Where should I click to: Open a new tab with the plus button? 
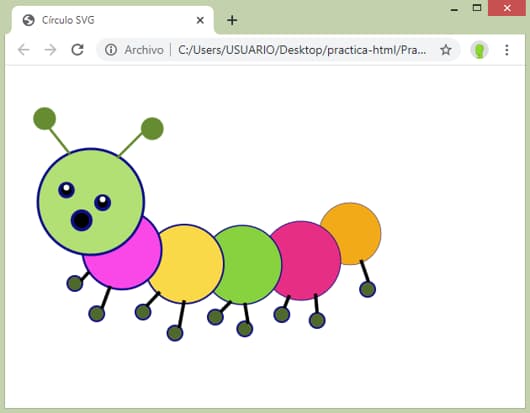click(232, 20)
